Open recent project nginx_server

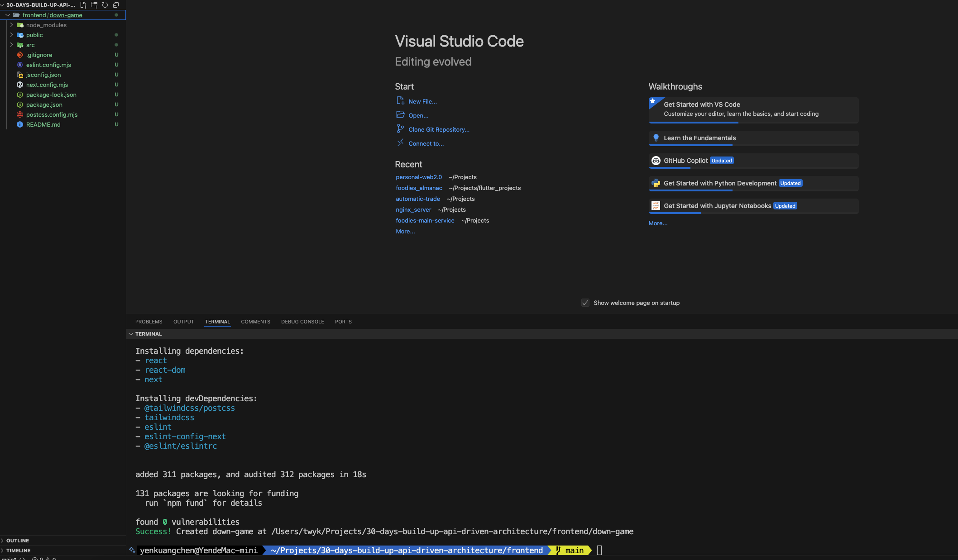tap(413, 209)
